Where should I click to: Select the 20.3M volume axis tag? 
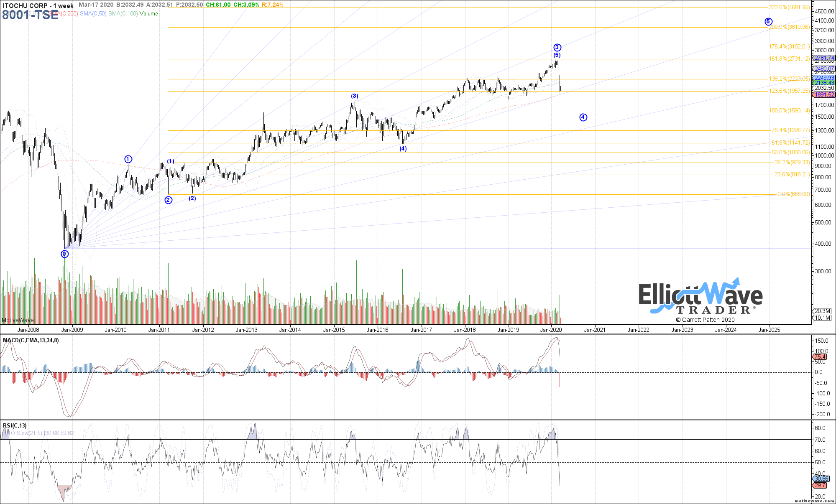pos(822,311)
